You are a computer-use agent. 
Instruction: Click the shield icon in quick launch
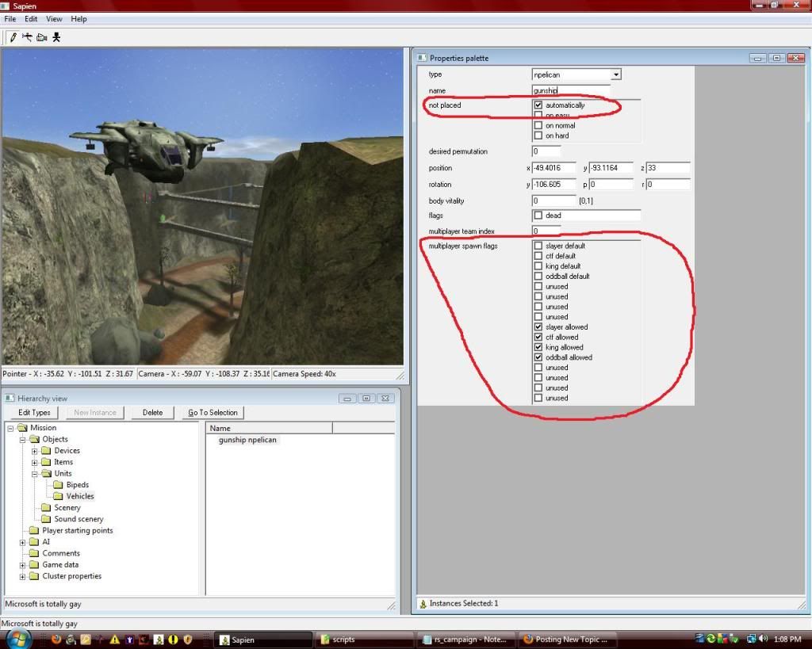click(x=188, y=639)
